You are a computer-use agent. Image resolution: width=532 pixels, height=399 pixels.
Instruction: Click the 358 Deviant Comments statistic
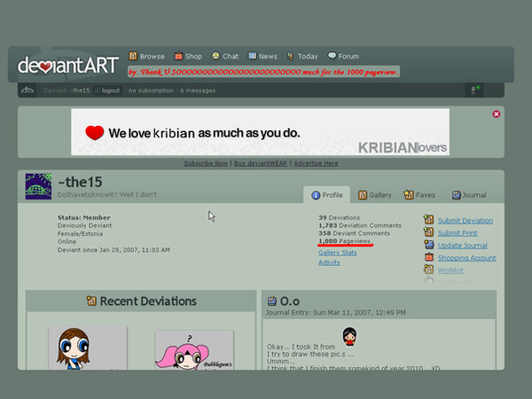pos(354,233)
